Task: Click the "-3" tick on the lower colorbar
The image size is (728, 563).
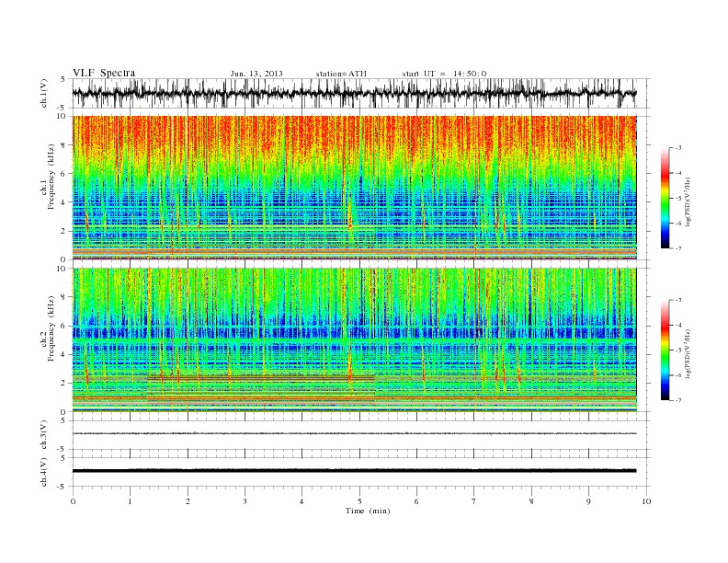Action: [x=677, y=300]
